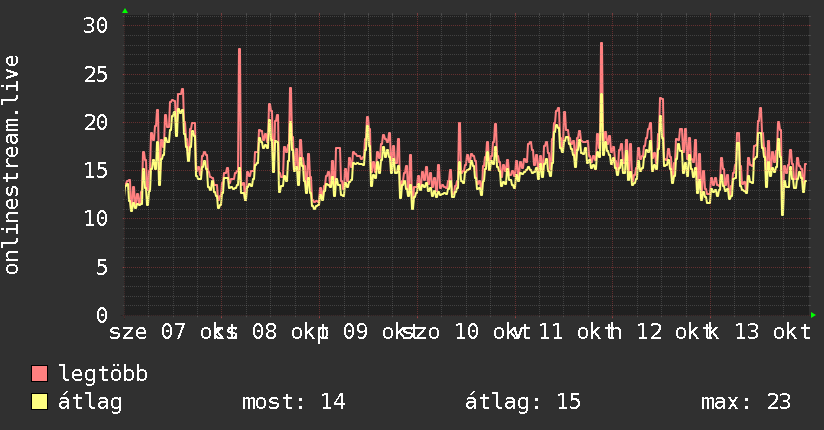
Task: Click the red legtöbb legend swatch
Action: (39, 374)
